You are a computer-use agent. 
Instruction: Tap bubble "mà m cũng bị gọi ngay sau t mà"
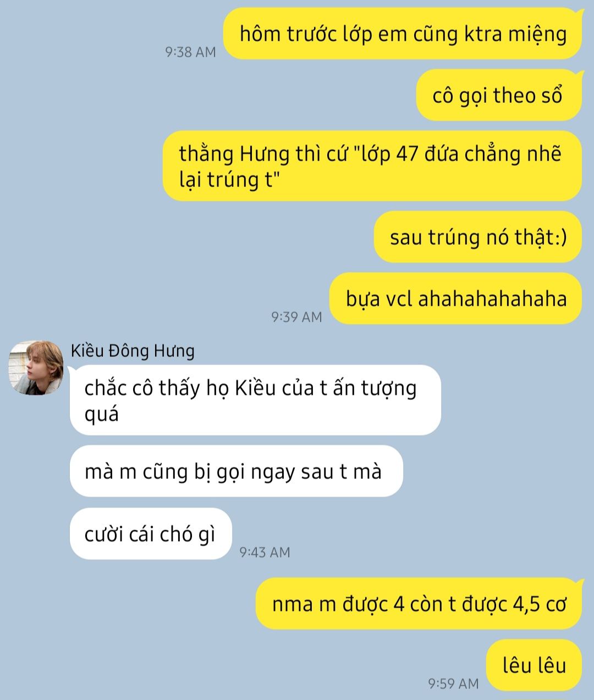(x=236, y=471)
